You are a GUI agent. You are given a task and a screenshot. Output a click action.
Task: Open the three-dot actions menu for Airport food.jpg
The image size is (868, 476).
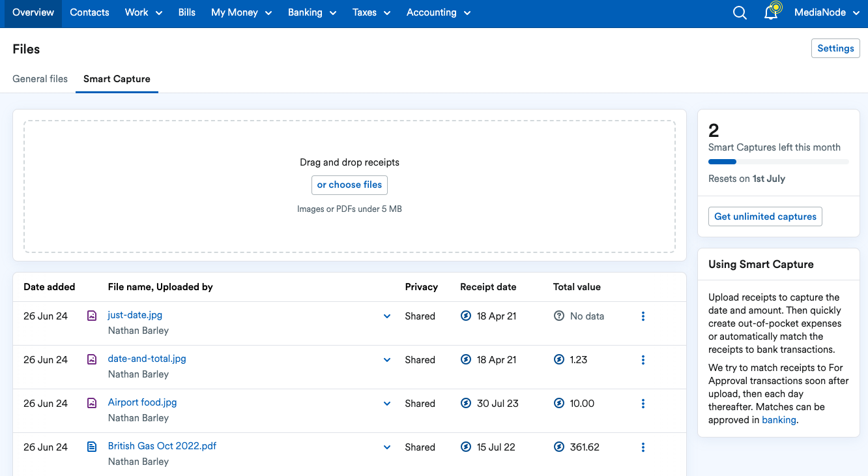point(643,403)
